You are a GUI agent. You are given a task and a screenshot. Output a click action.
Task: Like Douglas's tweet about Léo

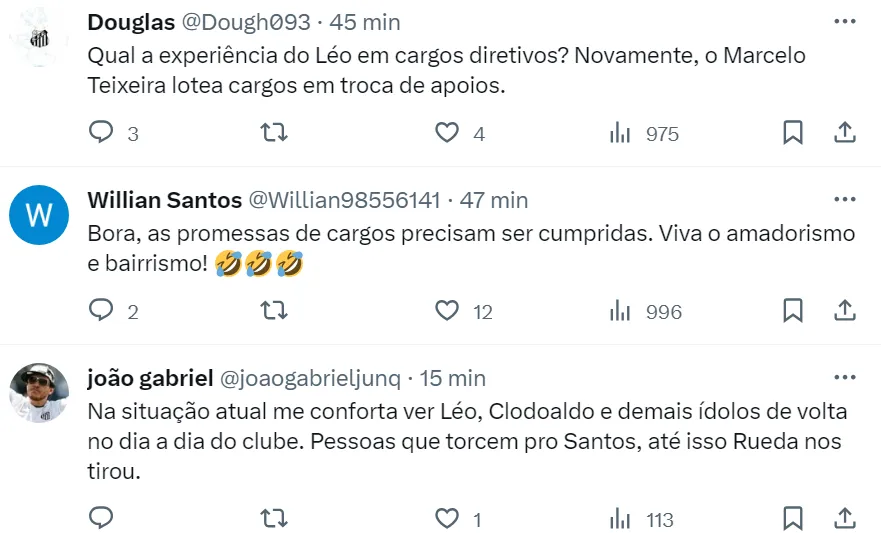point(447,133)
